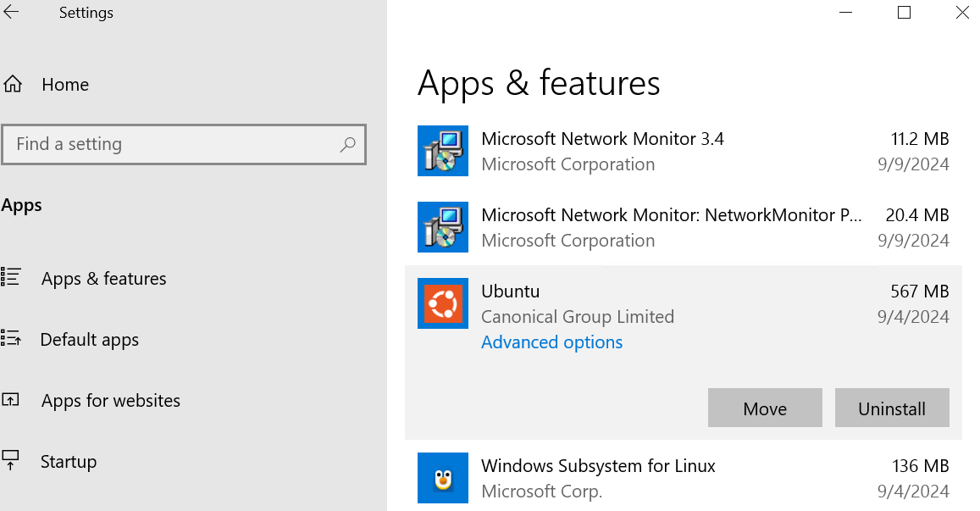Click the 136 MB size value
Viewport: 980px width, 511px height.
coord(920,466)
